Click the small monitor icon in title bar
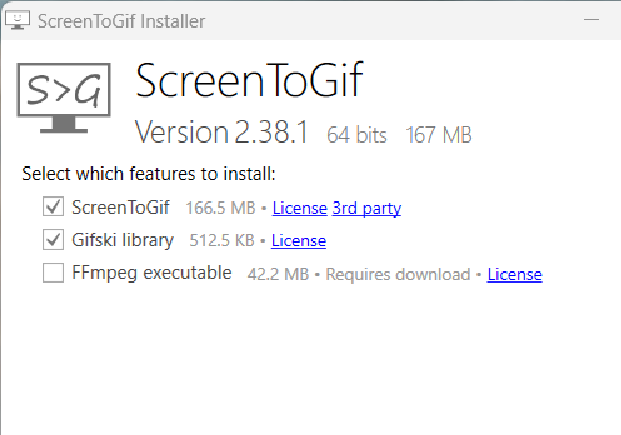This screenshot has width=621, height=435. click(x=17, y=20)
